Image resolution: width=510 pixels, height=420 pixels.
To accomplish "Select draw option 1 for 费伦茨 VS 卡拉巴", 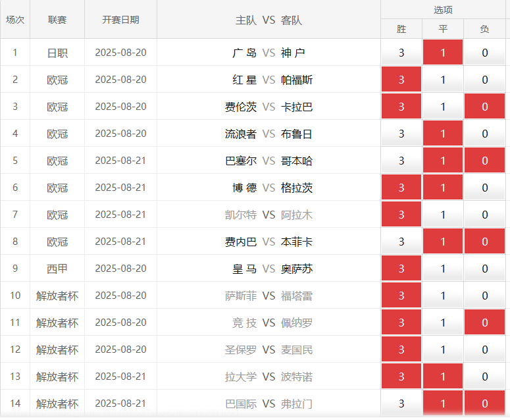I will tap(443, 107).
